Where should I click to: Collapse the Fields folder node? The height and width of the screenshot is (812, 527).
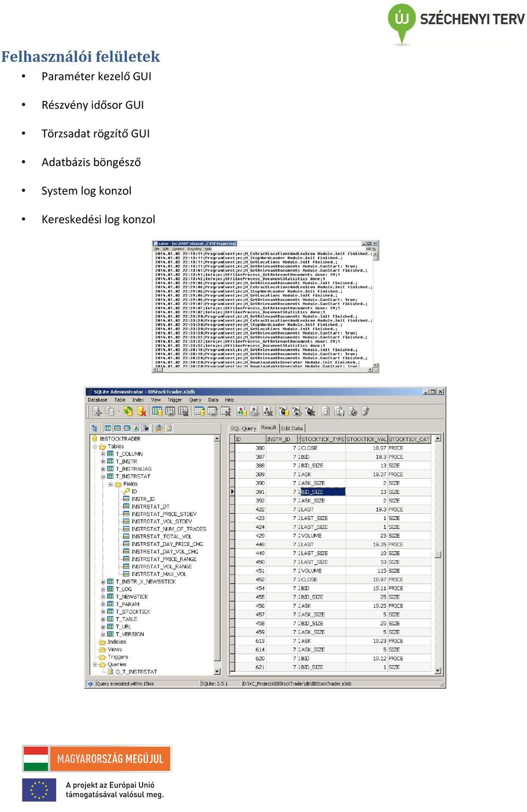pyautogui.click(x=110, y=484)
